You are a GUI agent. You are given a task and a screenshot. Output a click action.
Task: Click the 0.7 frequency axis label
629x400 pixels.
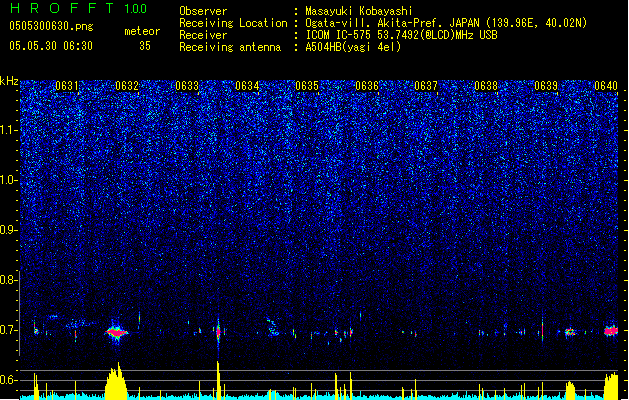point(8,330)
